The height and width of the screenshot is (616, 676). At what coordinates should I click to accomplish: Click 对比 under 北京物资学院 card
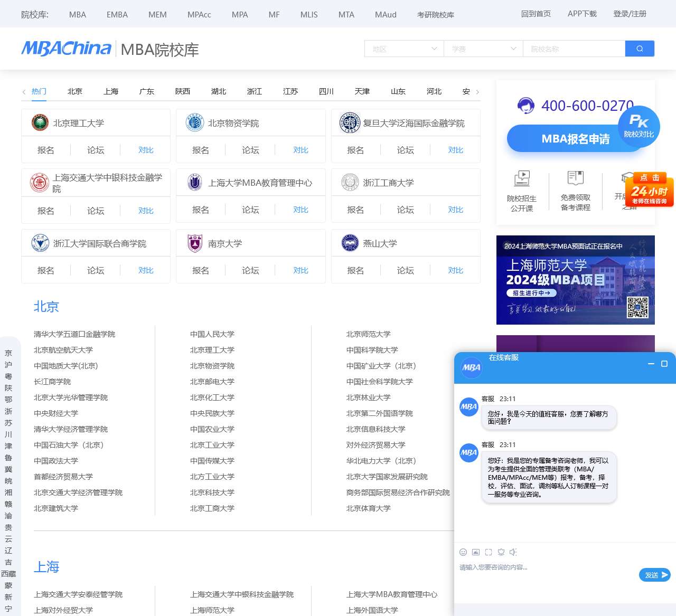pos(301,150)
